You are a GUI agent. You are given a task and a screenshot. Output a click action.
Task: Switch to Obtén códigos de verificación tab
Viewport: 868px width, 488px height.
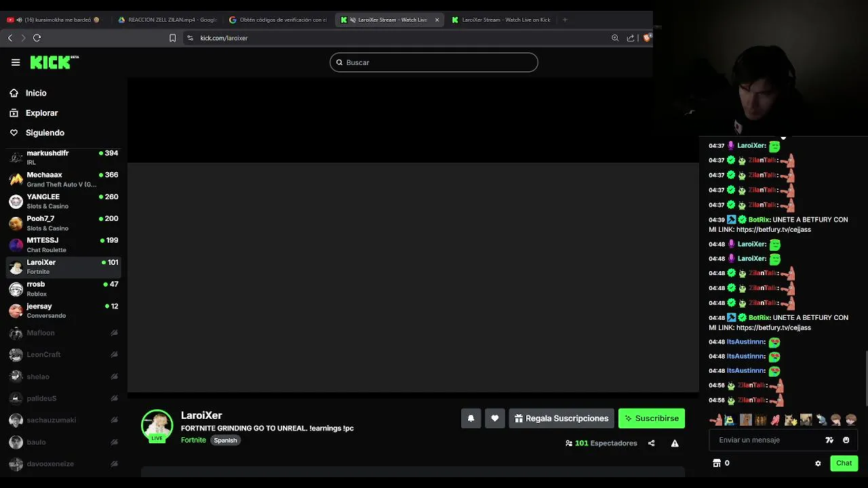279,20
